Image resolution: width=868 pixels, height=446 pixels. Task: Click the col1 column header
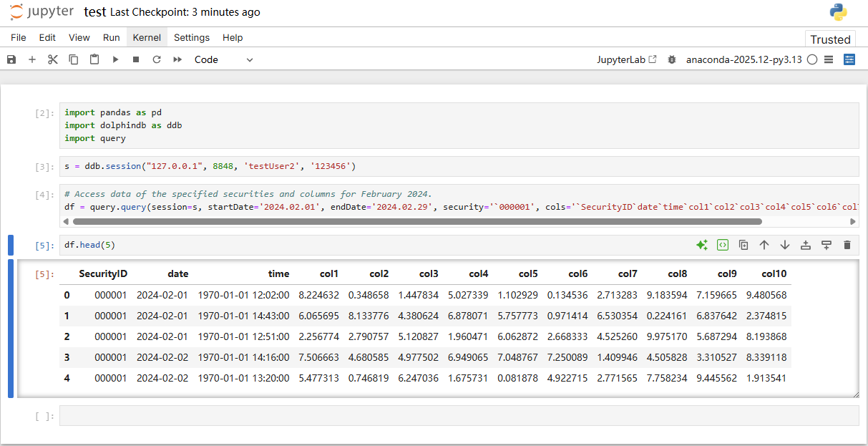pos(329,273)
